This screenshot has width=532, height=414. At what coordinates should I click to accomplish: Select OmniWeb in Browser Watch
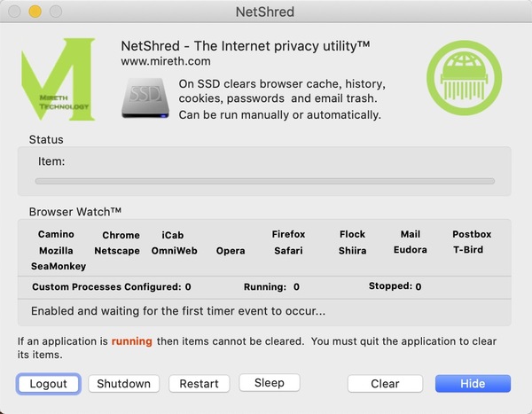175,251
